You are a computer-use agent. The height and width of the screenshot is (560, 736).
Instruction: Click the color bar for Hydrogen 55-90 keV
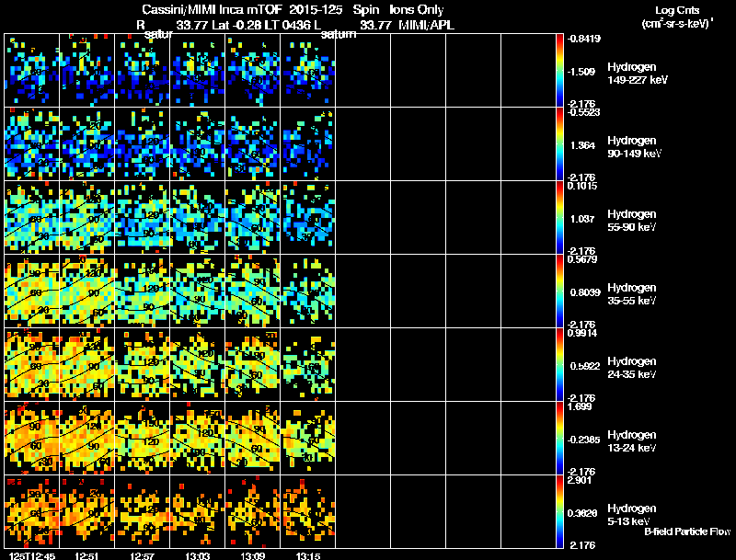pos(561,217)
